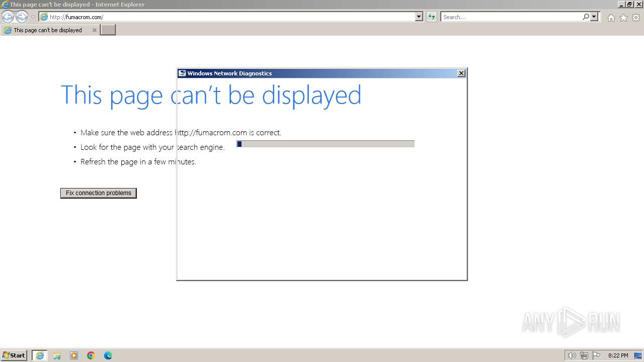This screenshot has height=362, width=644.
Task: Open Favorites star icon
Action: tap(623, 18)
